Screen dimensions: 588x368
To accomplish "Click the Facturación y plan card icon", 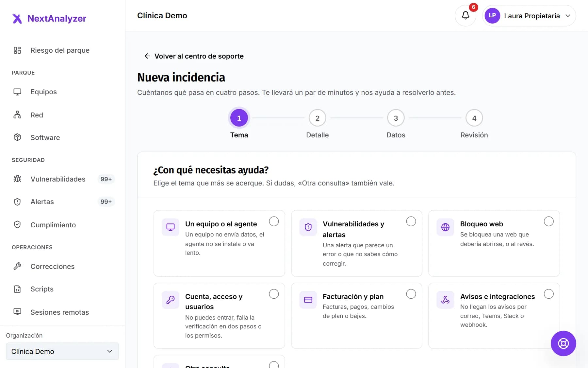I will (308, 300).
